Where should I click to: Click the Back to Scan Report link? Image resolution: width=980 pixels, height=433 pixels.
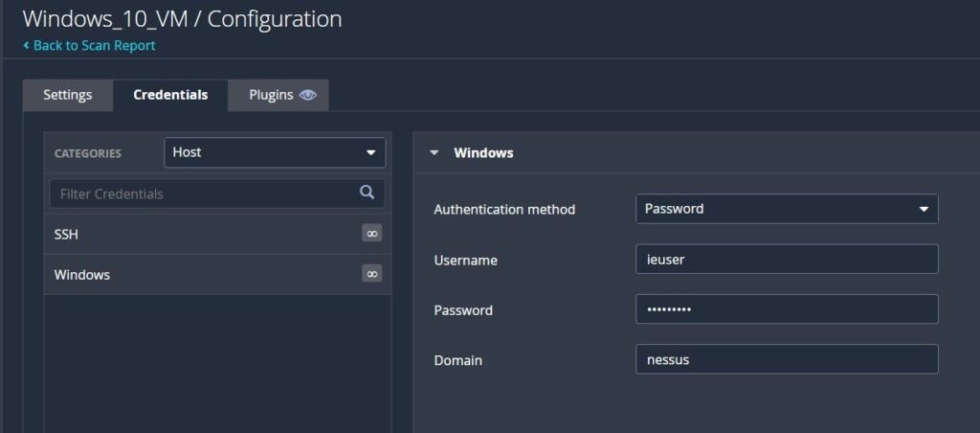[x=94, y=45]
